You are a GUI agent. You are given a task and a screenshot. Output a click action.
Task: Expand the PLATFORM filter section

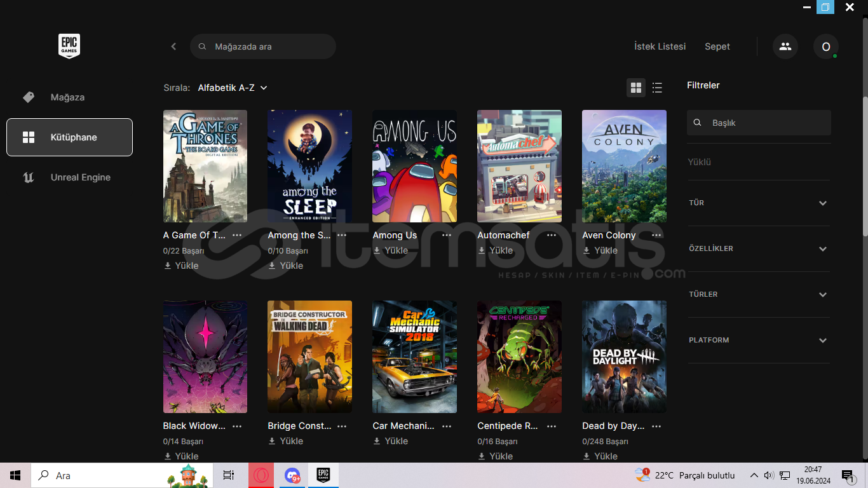coord(759,340)
